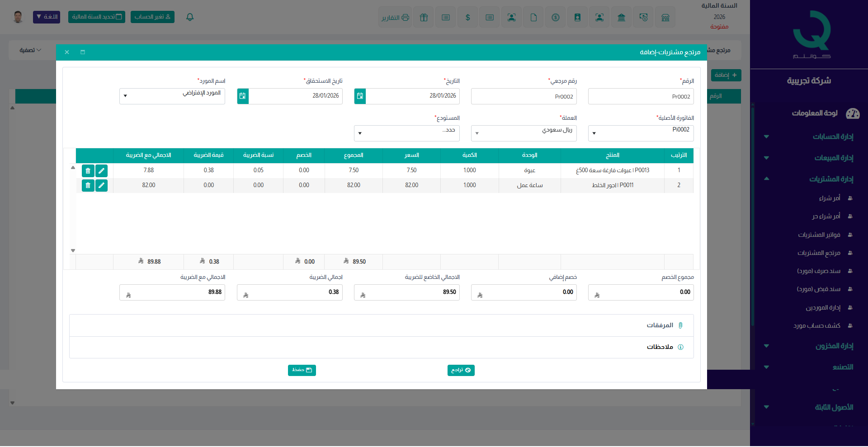868x447 pixels.
Task: Click the notification bell icon
Action: pyautogui.click(x=190, y=17)
